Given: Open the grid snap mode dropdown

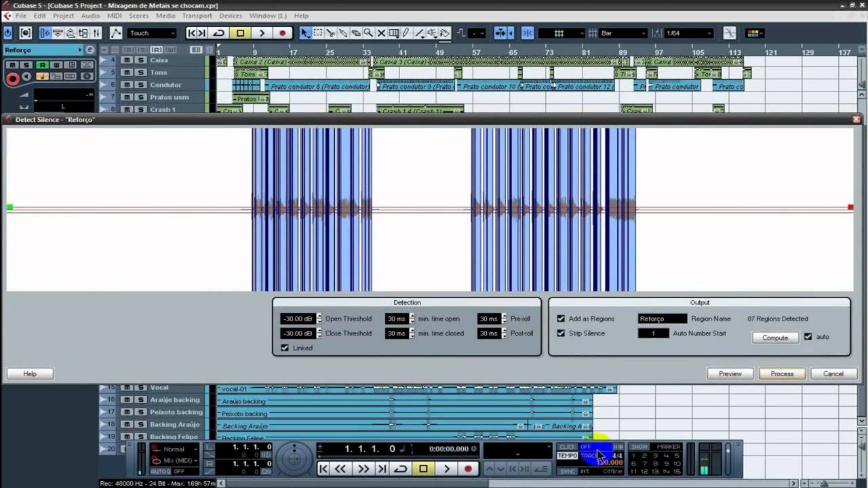Looking at the screenshot, I should 563,33.
